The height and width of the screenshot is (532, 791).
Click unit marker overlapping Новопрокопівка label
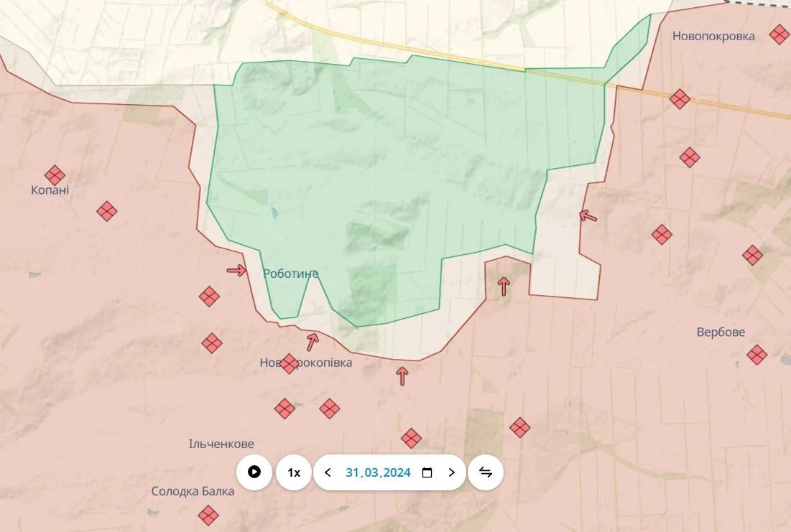click(x=289, y=364)
